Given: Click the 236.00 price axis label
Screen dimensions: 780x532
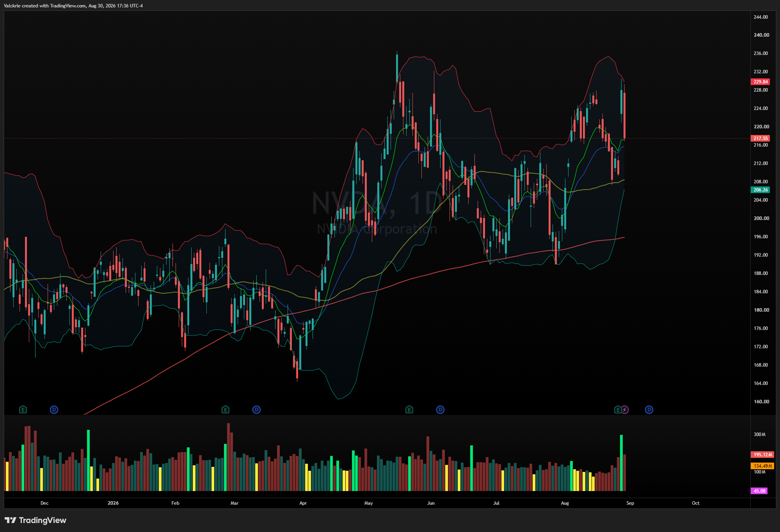Looking at the screenshot, I should 760,53.
